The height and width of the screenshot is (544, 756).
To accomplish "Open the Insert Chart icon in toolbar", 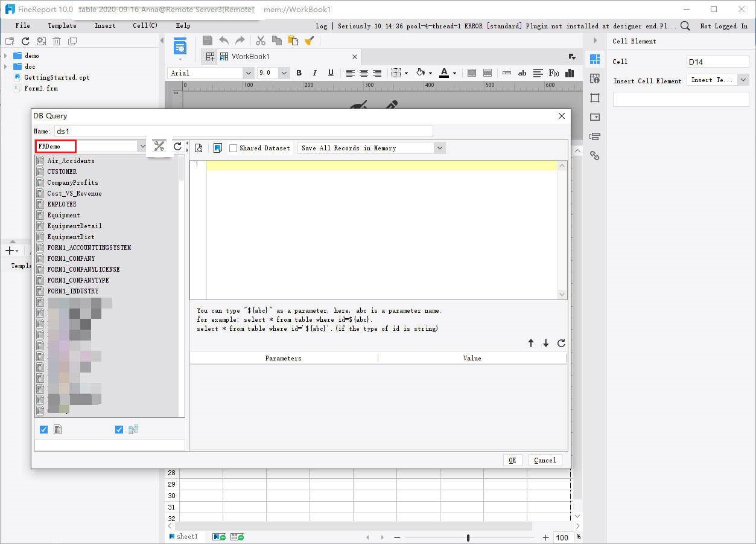I will (x=568, y=72).
